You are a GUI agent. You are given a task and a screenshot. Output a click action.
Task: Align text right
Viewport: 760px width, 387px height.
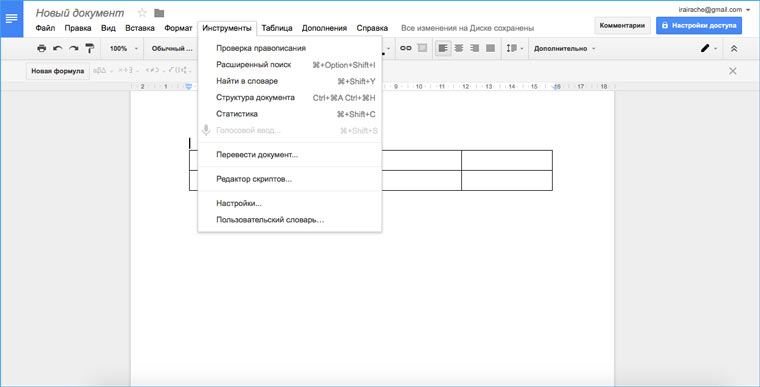point(475,48)
